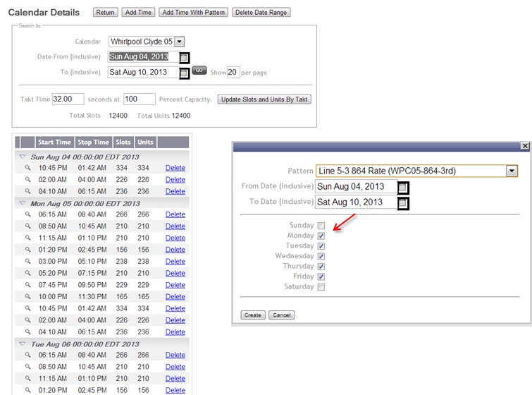Open calendar picker for From Date in dialog
This screenshot has height=395, width=532.
[403, 188]
